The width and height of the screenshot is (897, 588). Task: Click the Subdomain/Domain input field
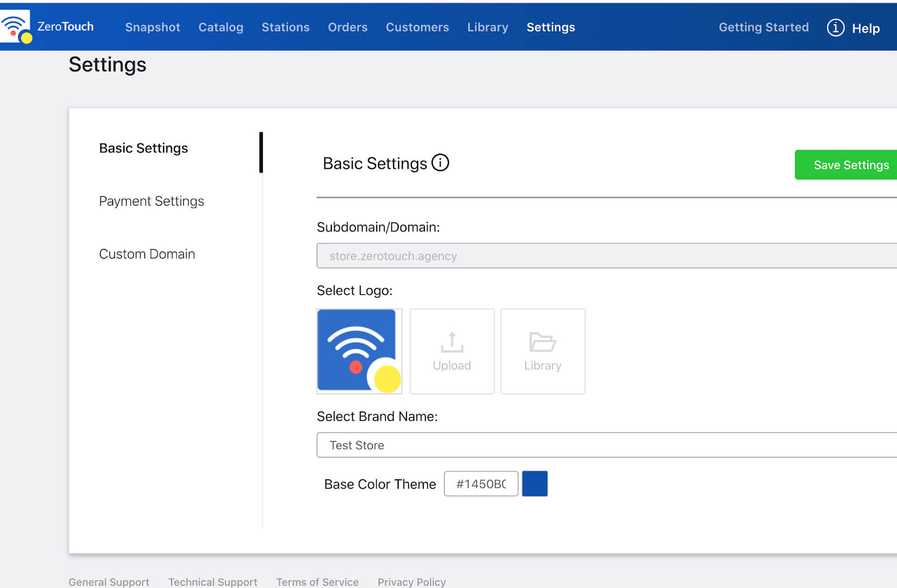[x=607, y=256]
